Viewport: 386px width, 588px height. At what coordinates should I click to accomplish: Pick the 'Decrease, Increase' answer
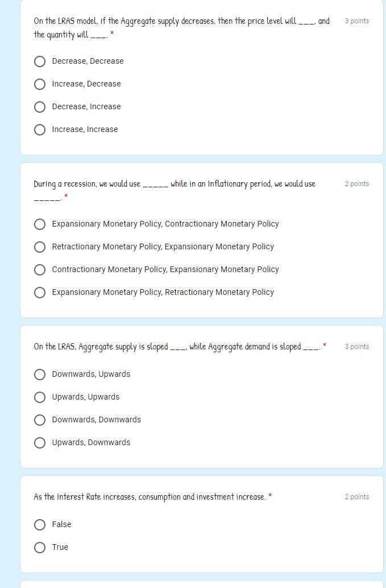(x=40, y=107)
